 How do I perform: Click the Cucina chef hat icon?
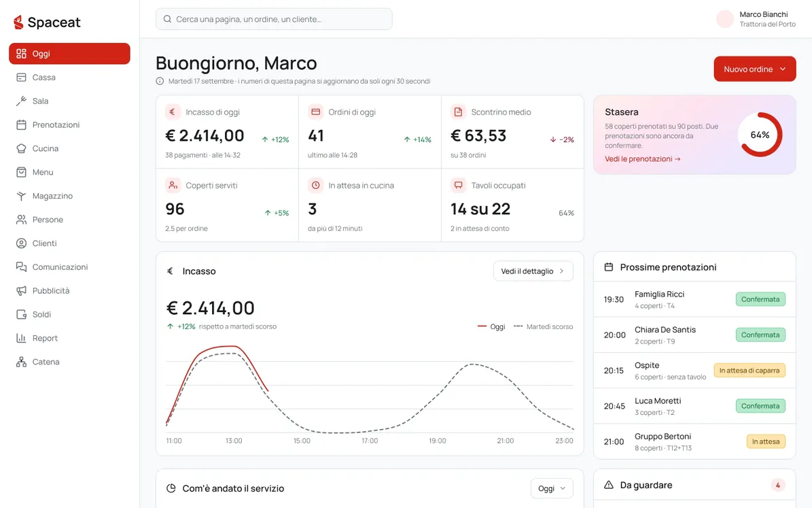[x=21, y=149]
